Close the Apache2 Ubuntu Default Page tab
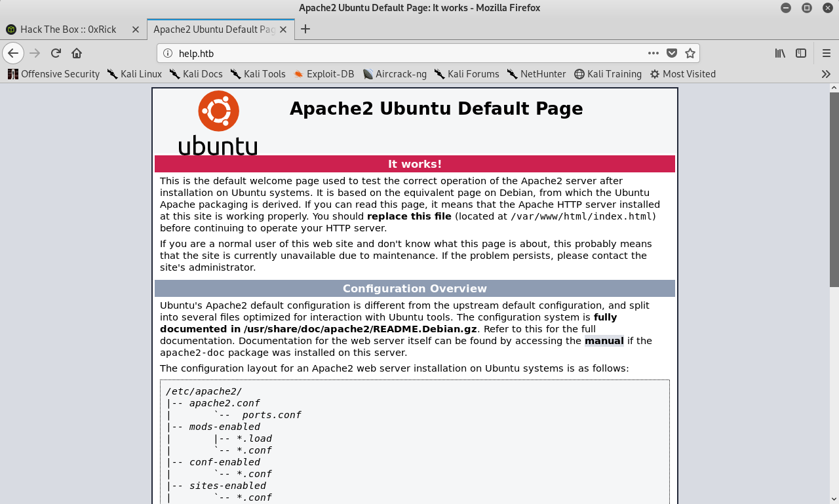839x504 pixels. [283, 29]
